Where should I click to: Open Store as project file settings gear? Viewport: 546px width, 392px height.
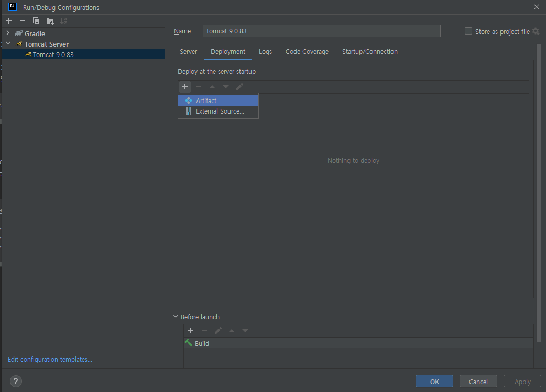pyautogui.click(x=536, y=31)
